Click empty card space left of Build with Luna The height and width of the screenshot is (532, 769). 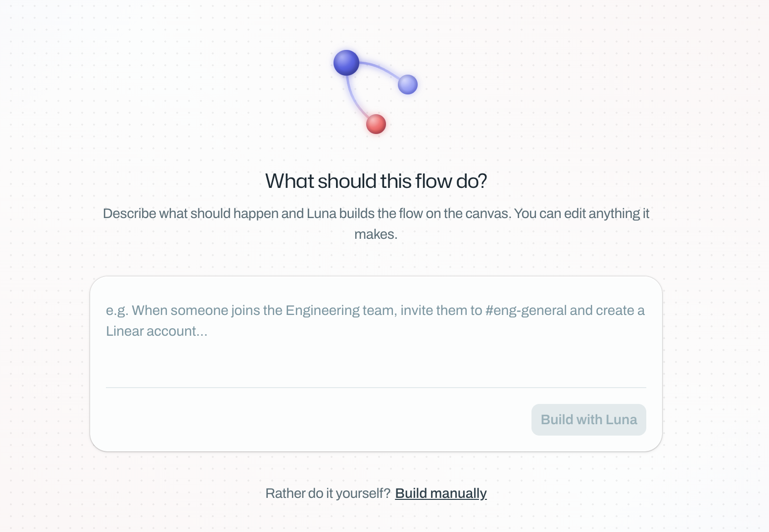(317, 420)
